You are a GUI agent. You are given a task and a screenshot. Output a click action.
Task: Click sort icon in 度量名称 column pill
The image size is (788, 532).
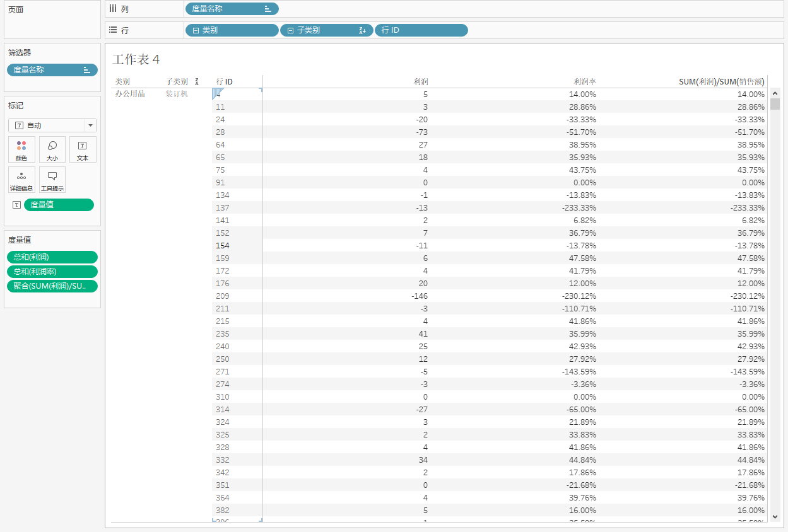pos(268,9)
